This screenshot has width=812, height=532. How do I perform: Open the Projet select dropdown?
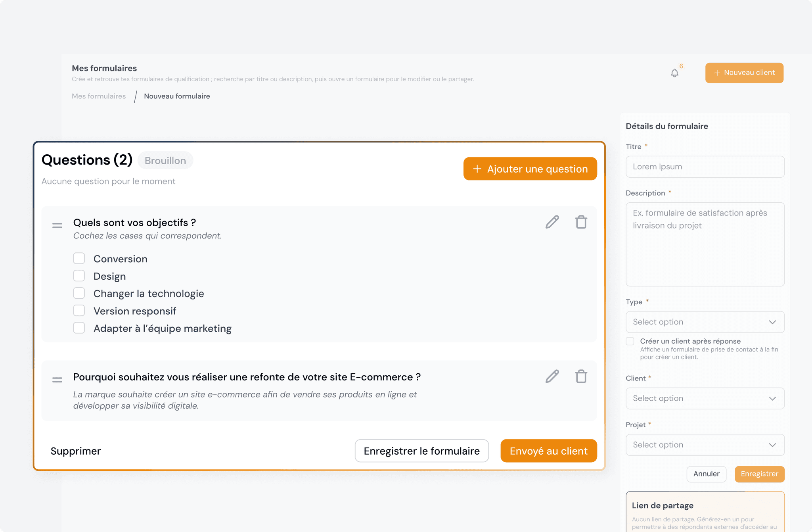point(705,445)
